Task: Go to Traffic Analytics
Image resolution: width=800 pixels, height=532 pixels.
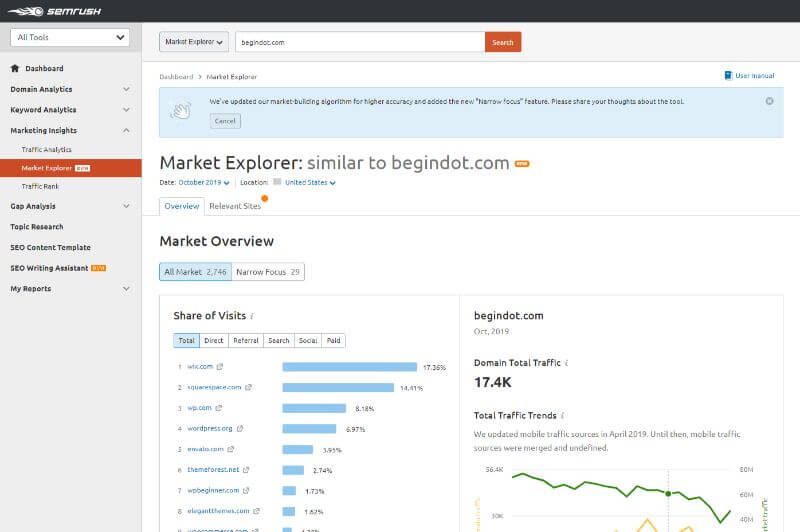Action: (46, 149)
